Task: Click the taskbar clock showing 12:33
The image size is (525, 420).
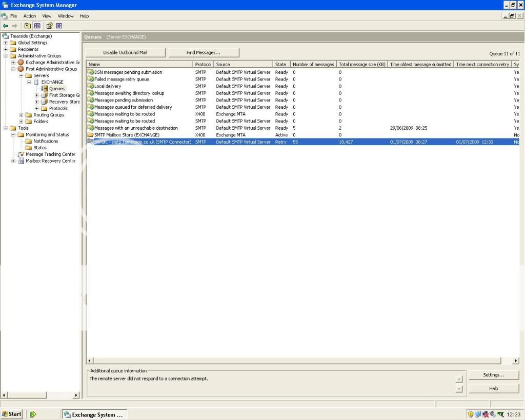Action: (x=514, y=415)
